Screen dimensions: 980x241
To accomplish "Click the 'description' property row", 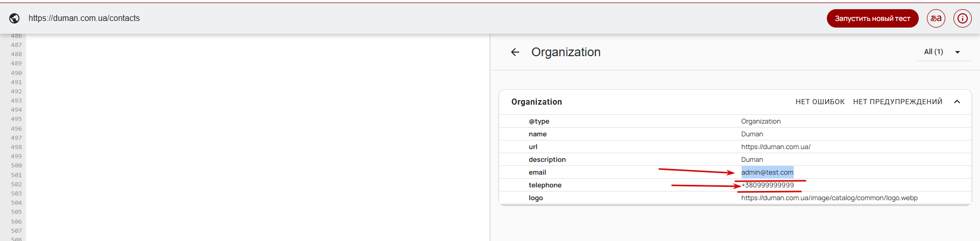I will pos(547,160).
